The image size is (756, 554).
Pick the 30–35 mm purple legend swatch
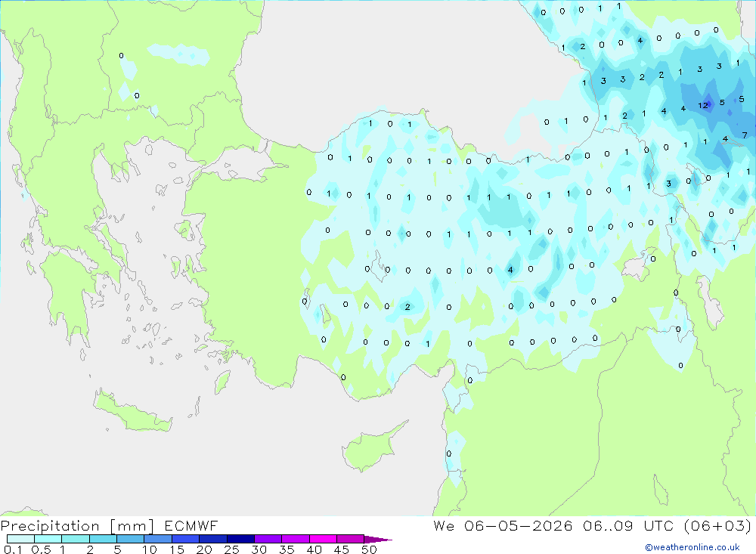click(268, 539)
